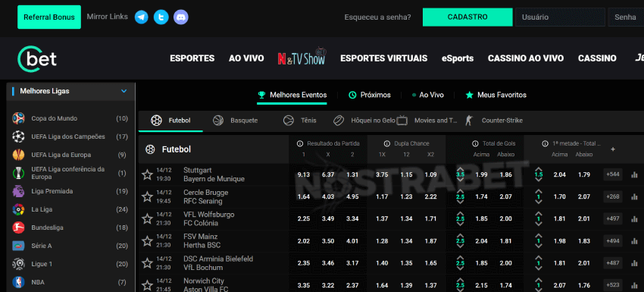Click the CADASTRO button
The image size is (644, 292).
point(467,17)
